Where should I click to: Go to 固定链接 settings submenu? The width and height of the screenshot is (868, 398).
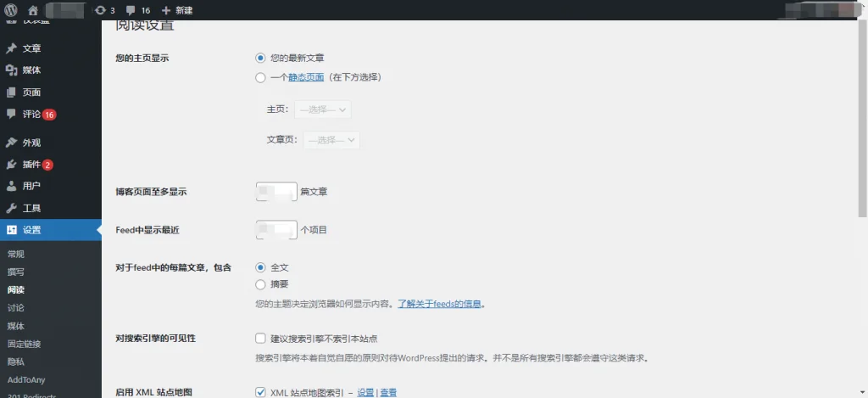click(x=24, y=344)
